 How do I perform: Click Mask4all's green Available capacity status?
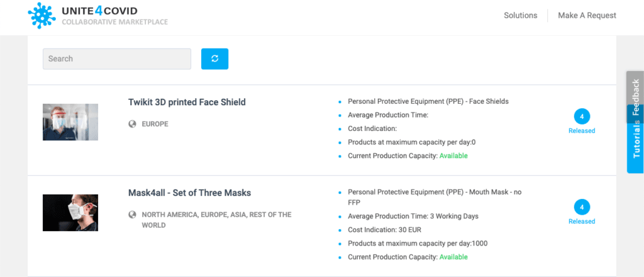tap(453, 257)
